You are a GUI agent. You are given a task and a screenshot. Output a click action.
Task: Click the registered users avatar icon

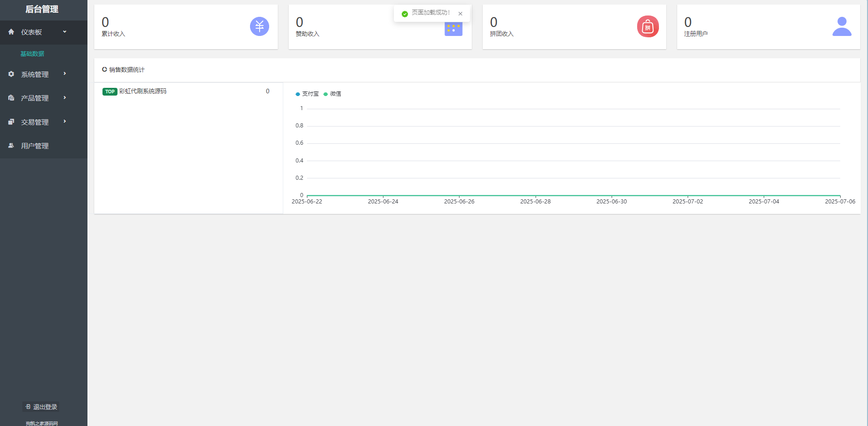coord(842,26)
